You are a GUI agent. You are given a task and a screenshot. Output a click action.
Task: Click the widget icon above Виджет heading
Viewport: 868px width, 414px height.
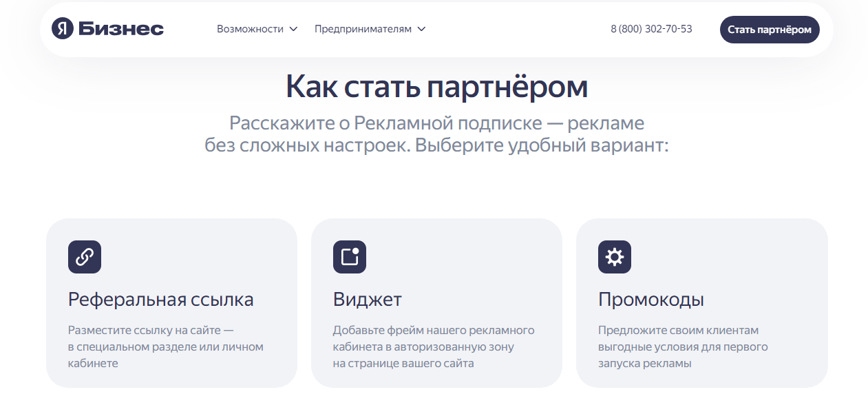350,257
